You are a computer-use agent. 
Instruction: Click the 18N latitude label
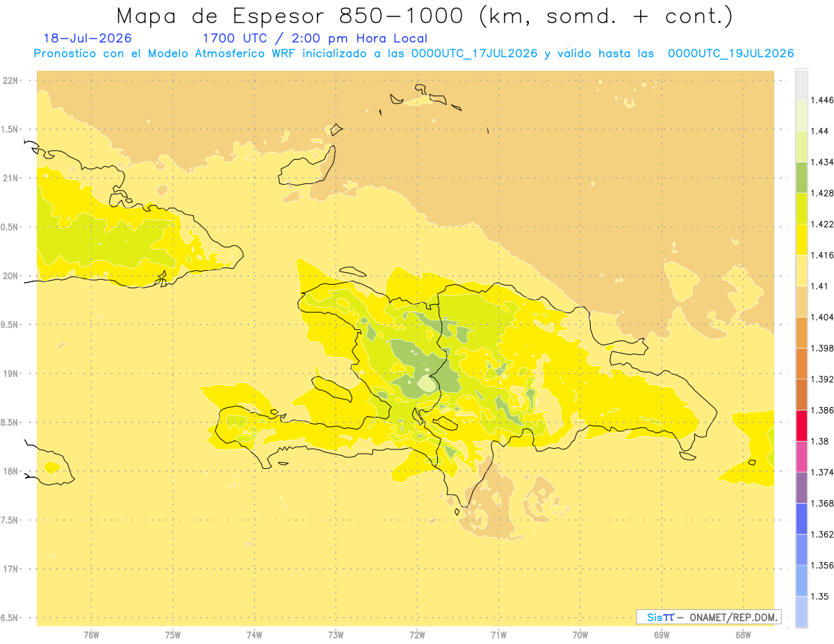click(x=11, y=471)
